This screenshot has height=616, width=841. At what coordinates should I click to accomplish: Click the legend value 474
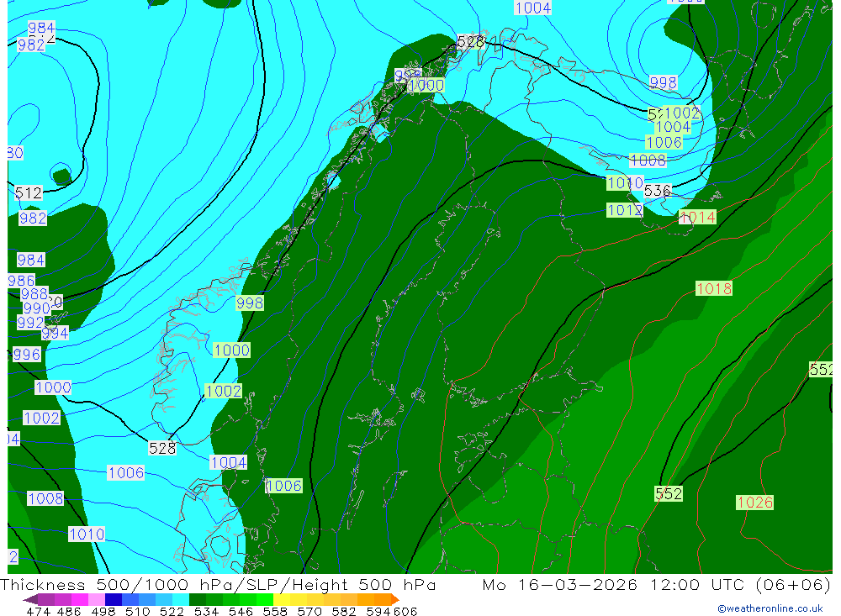38,611
